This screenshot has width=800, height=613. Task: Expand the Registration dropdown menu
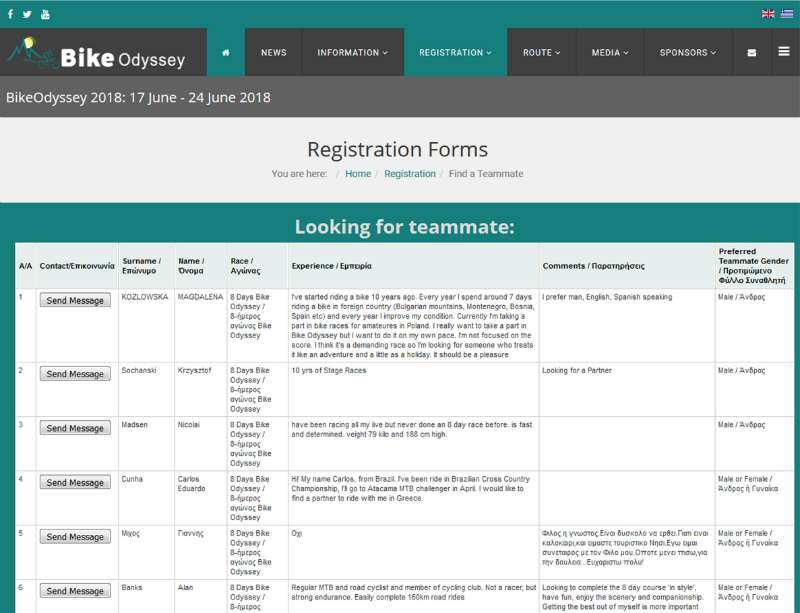[x=456, y=53]
